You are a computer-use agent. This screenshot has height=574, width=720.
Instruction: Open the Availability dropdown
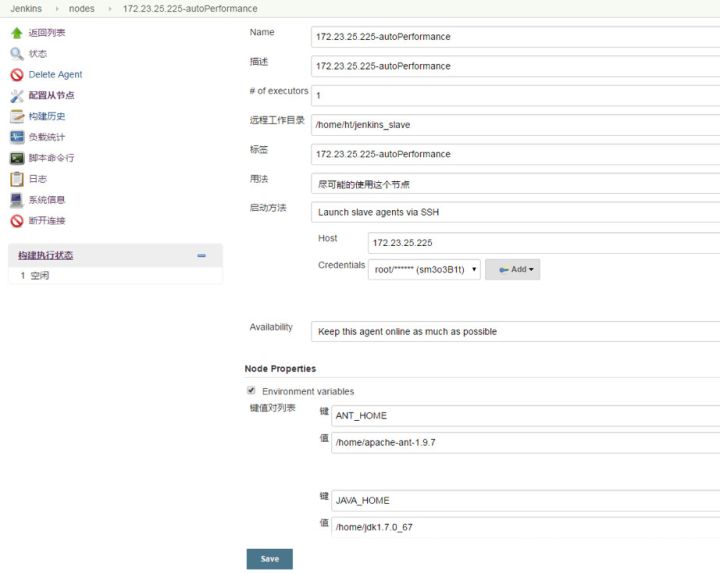515,332
